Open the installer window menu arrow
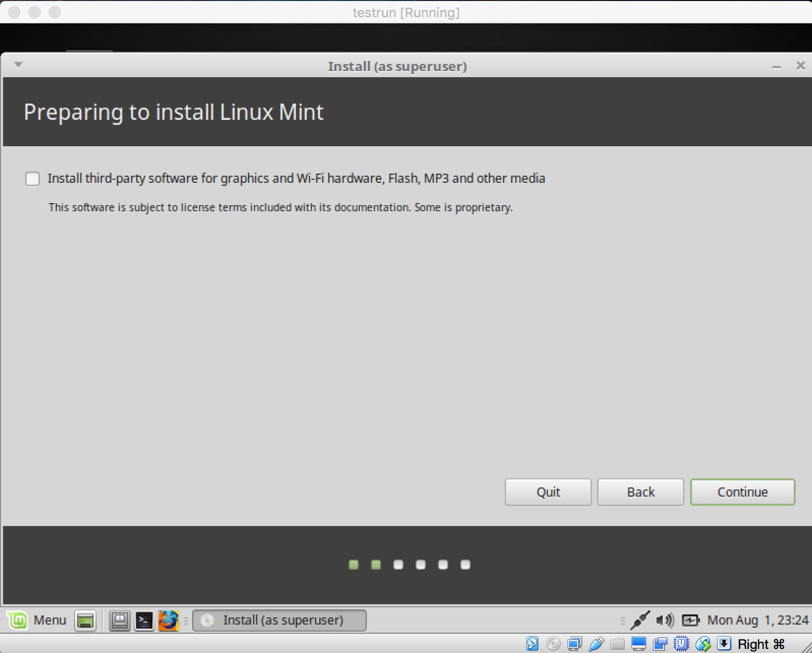This screenshot has width=812, height=653. [18, 64]
